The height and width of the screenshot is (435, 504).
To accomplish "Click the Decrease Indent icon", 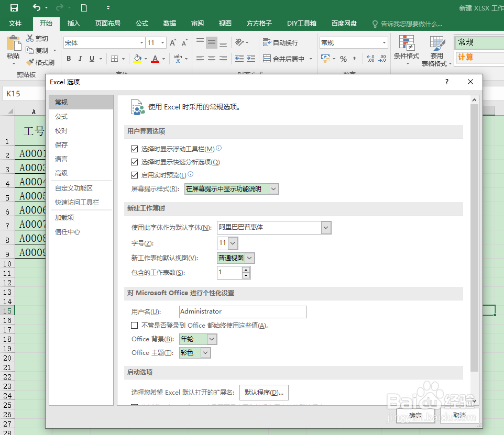I will click(x=239, y=59).
